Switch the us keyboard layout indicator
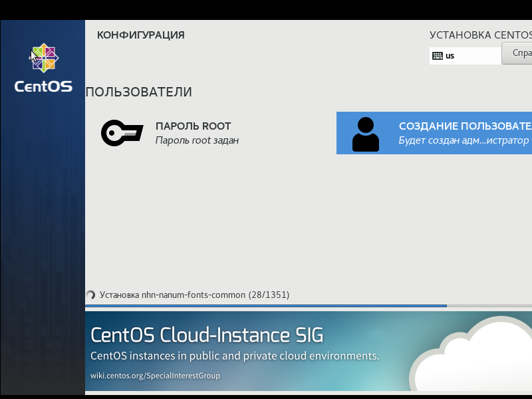This screenshot has width=532, height=399. (x=465, y=56)
